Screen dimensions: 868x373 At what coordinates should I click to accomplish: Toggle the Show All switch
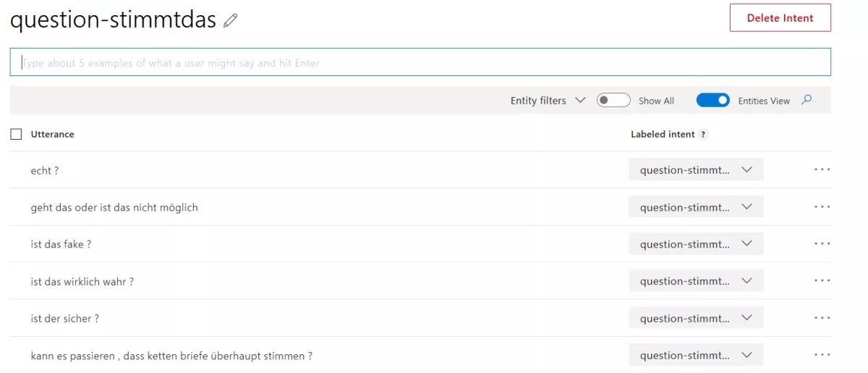point(613,101)
